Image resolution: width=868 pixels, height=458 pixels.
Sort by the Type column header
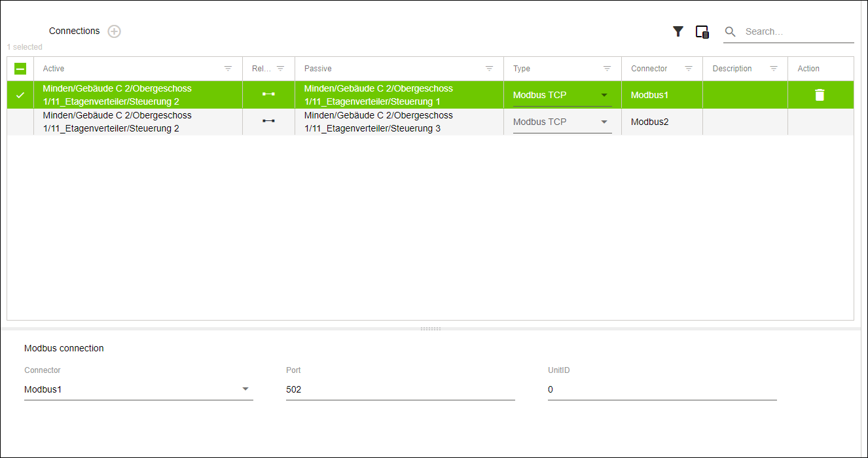point(522,69)
